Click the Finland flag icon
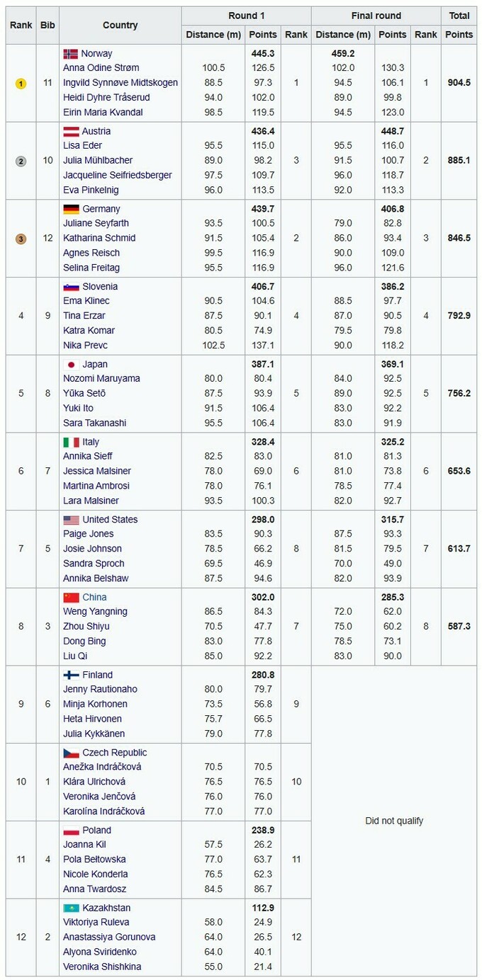The width and height of the screenshot is (482, 980). point(71,675)
